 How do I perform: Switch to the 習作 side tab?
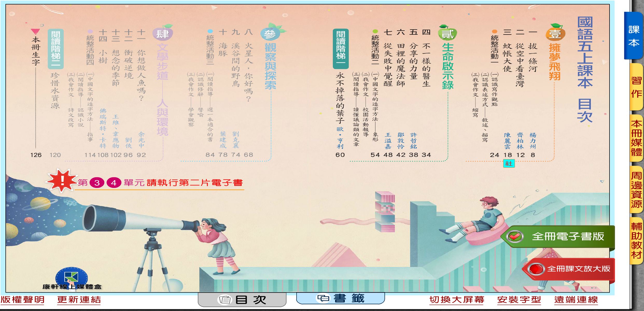636,87
